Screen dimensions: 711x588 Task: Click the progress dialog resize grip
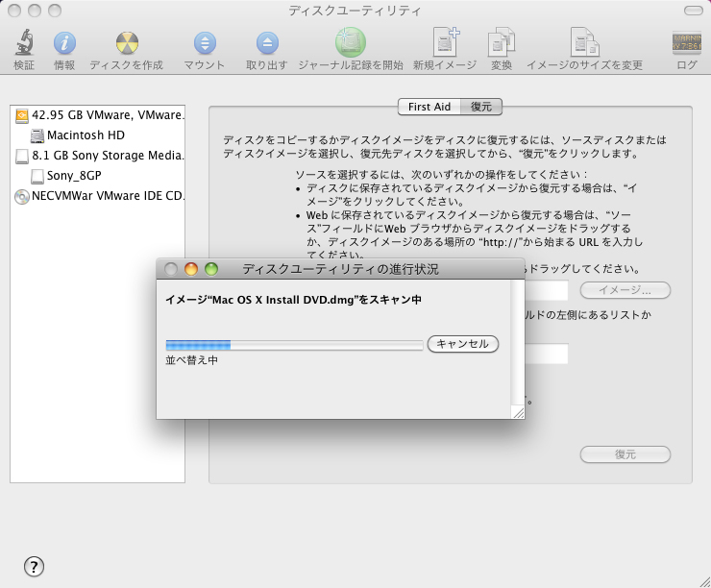pyautogui.click(x=518, y=412)
